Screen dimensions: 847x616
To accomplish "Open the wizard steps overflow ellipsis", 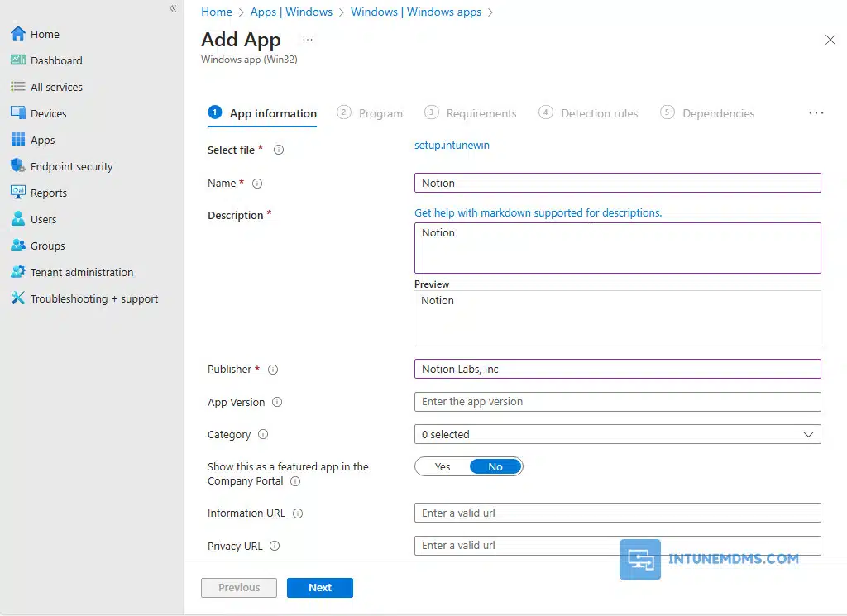I will point(816,113).
